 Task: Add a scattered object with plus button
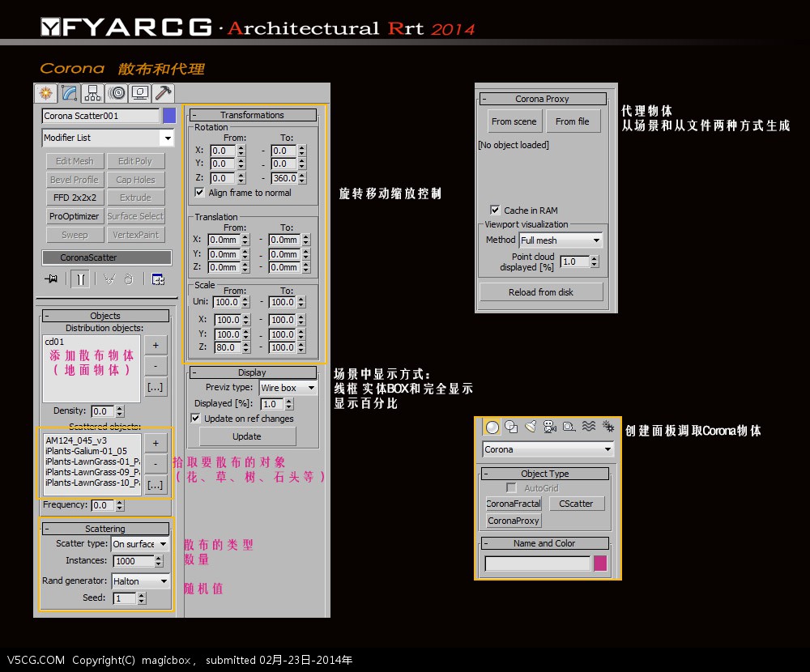(x=156, y=443)
